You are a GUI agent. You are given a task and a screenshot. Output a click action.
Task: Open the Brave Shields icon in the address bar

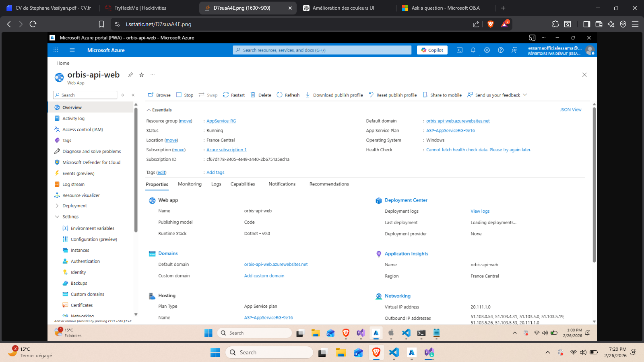491,24
